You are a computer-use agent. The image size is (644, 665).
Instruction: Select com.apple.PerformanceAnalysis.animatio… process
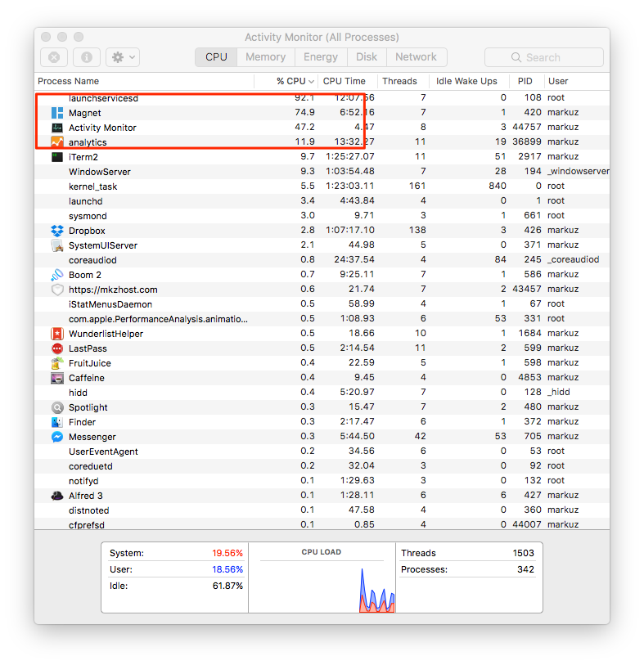coord(158,319)
